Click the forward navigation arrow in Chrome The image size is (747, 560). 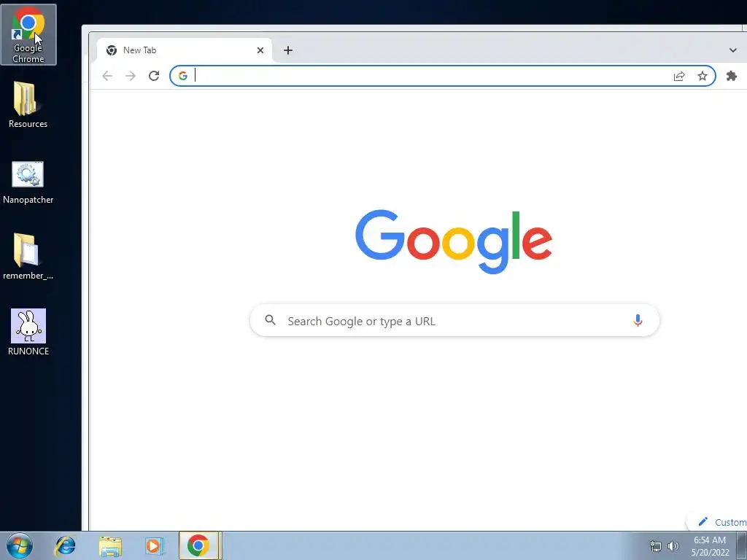(x=131, y=76)
